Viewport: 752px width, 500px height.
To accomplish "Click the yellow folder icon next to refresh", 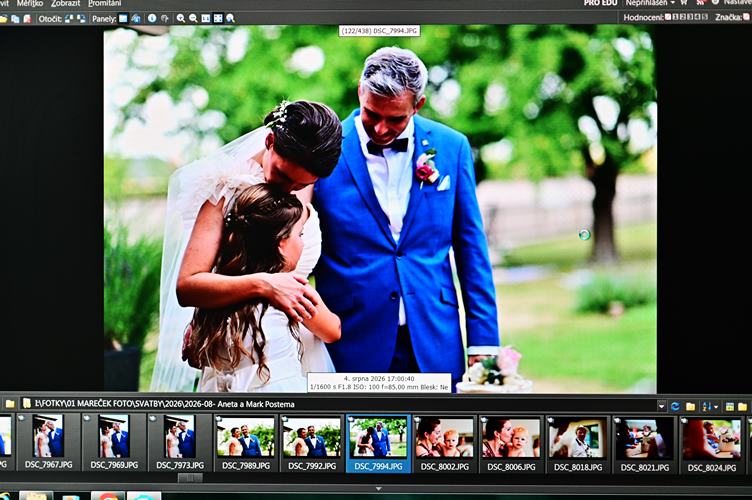I will point(691,407).
